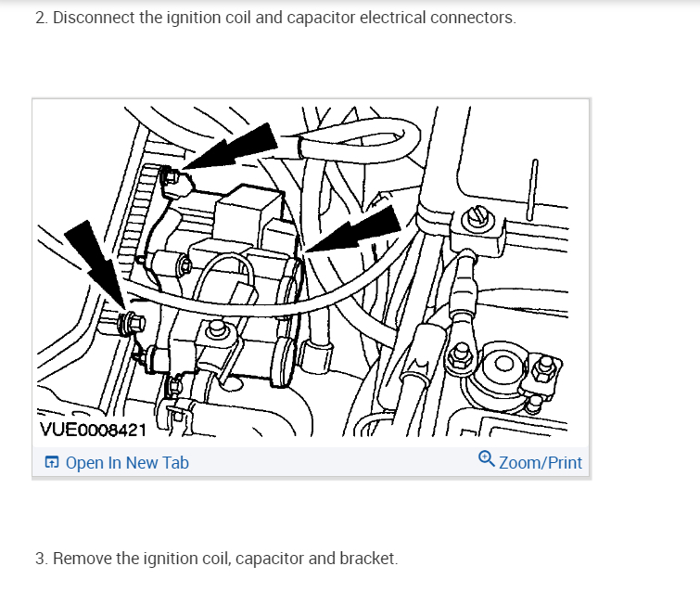Click the right black arrow pointing at coil

tap(353, 229)
